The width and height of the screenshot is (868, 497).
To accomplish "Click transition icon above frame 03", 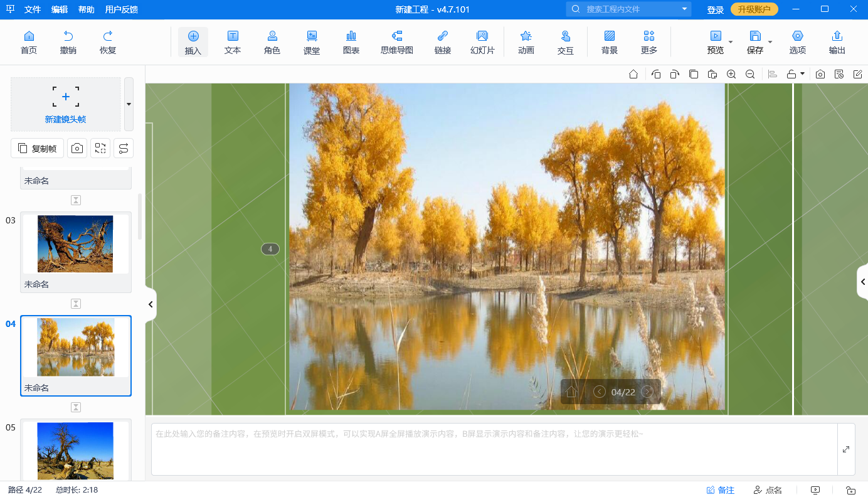I will click(76, 200).
